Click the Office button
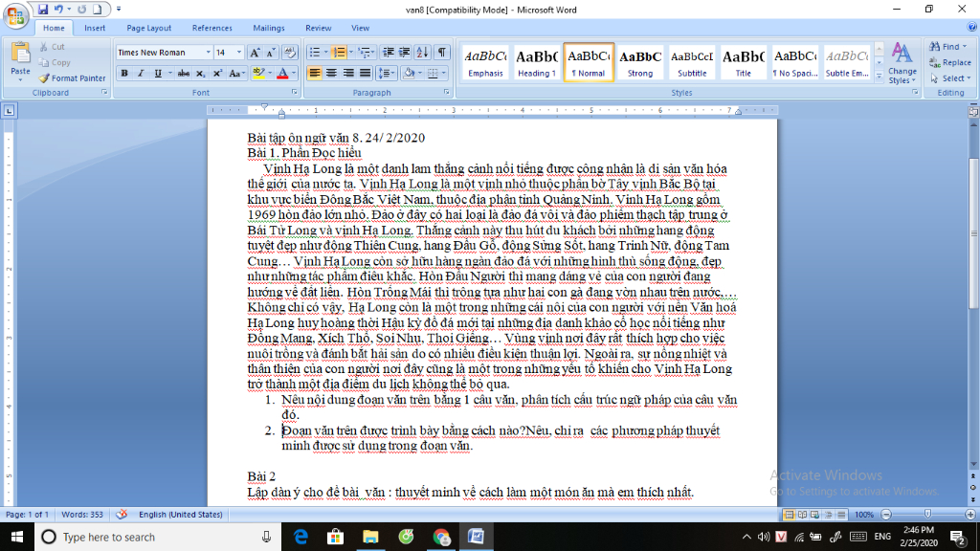Viewport: 980px width, 551px height. (15, 15)
